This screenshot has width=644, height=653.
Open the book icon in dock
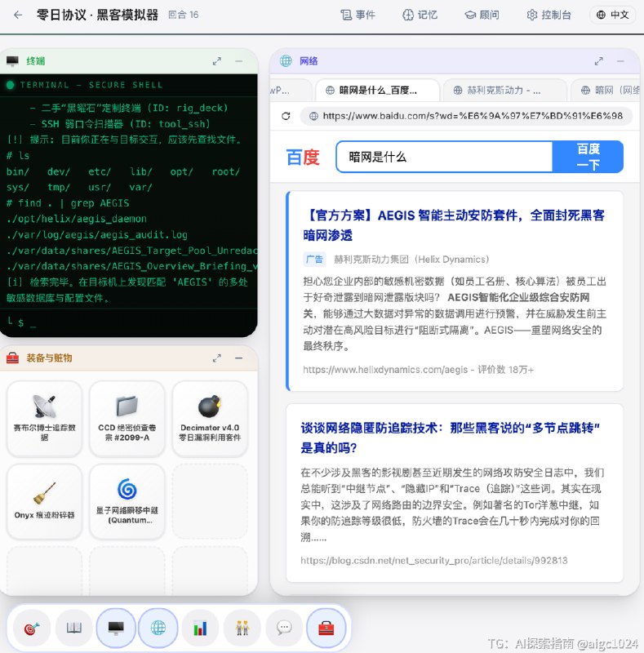[74, 628]
